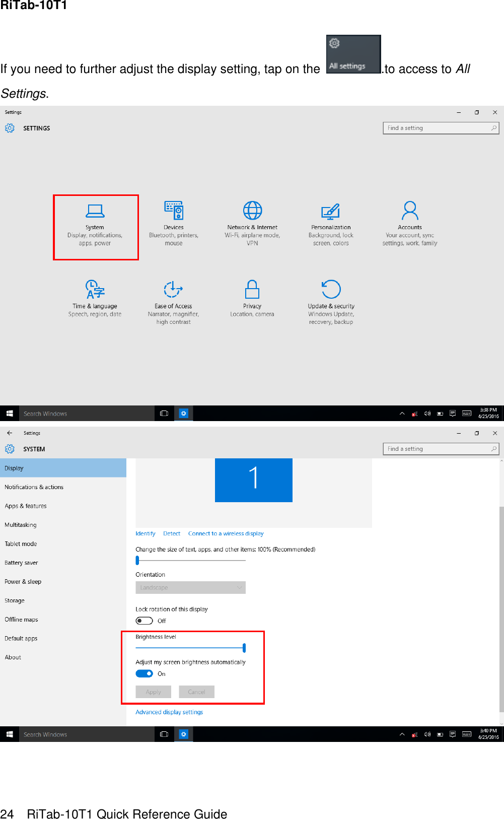The height and width of the screenshot is (819, 504).
Task: Open volume control in upper taskbar
Action: click(427, 414)
